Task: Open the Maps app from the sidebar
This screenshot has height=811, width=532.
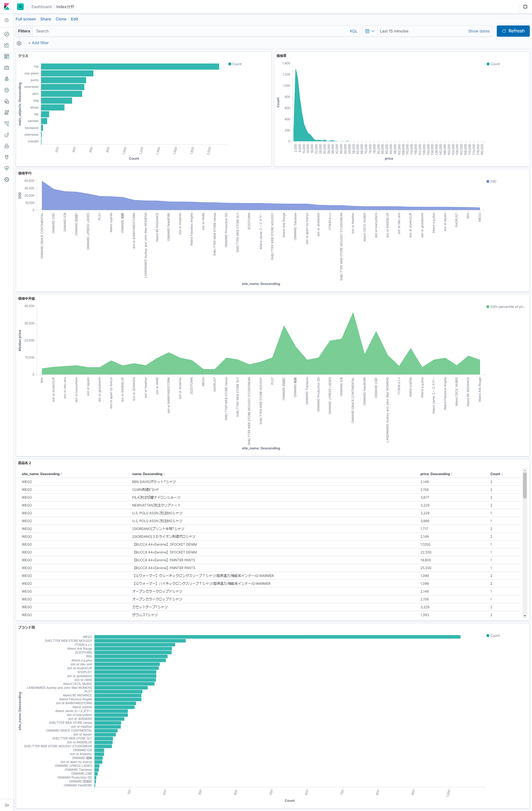Action: pos(6,79)
